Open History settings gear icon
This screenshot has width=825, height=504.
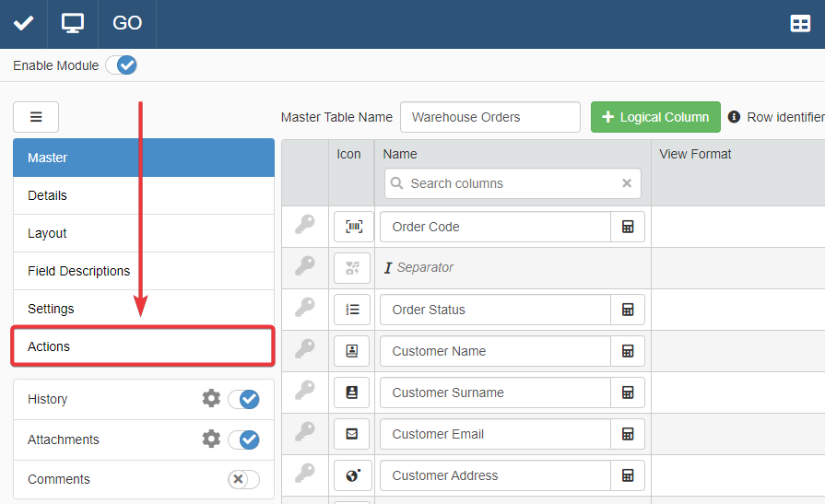coord(211,399)
